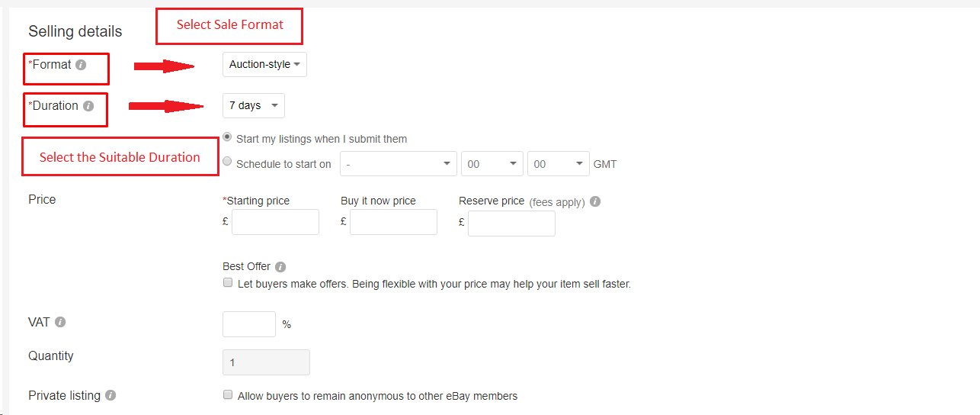Image resolution: width=980 pixels, height=415 pixels.
Task: Click the Quantity field showing 1
Action: click(266, 362)
